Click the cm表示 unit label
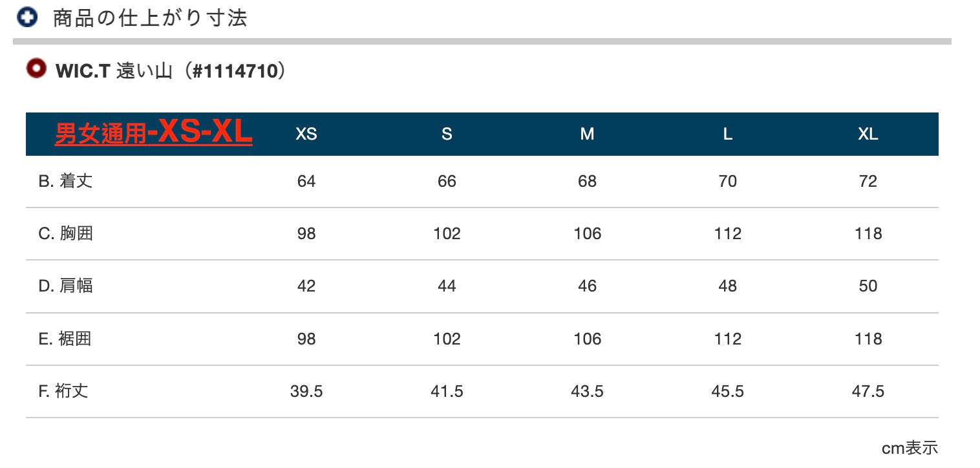Image resolution: width=980 pixels, height=468 pixels. point(910,448)
